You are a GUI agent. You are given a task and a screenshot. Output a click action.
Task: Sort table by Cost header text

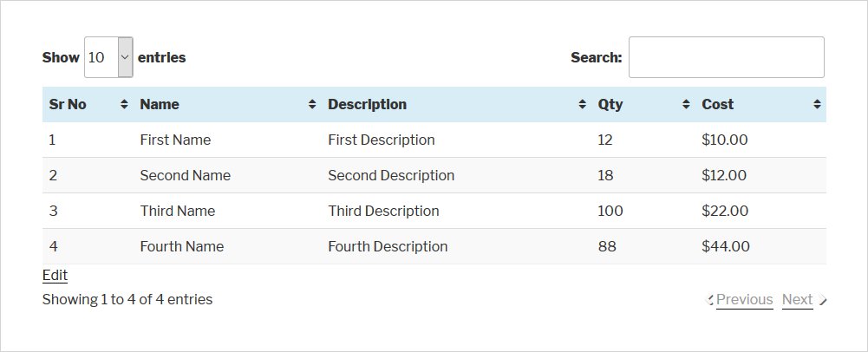pos(717,104)
